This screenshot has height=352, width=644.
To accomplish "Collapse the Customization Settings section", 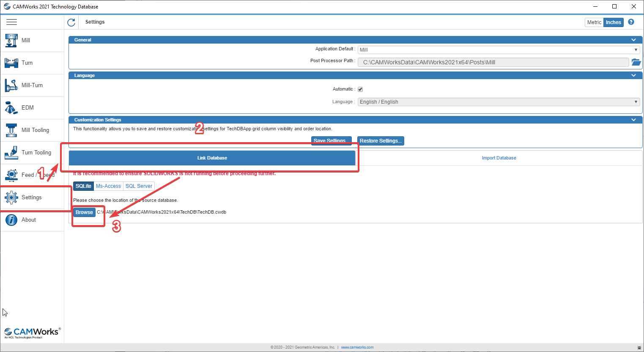I will (x=633, y=120).
